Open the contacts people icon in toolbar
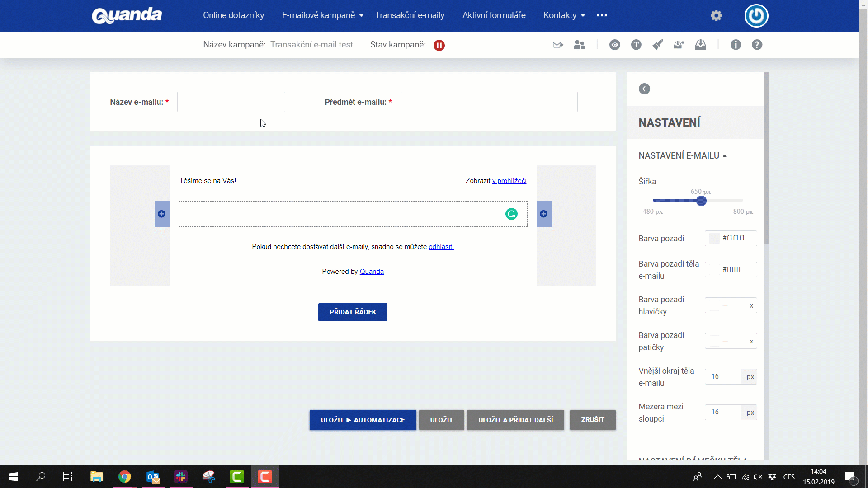The height and width of the screenshot is (488, 868). coord(579,45)
